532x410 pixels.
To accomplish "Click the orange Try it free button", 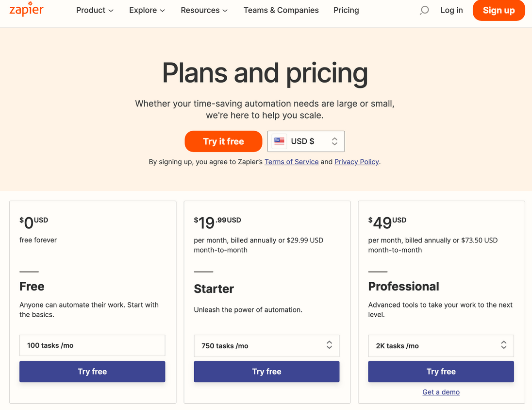I will (x=223, y=141).
